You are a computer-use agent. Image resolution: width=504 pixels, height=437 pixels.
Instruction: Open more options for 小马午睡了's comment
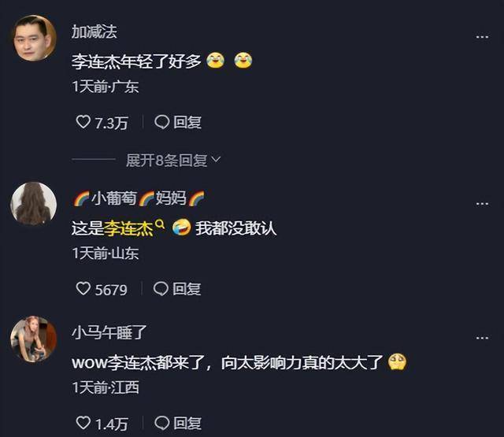482,338
